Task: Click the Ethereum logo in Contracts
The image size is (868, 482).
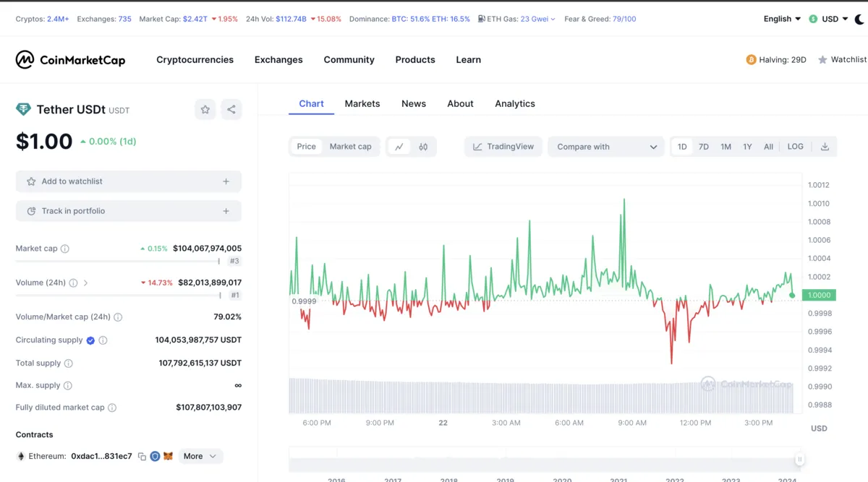Action: tap(21, 457)
